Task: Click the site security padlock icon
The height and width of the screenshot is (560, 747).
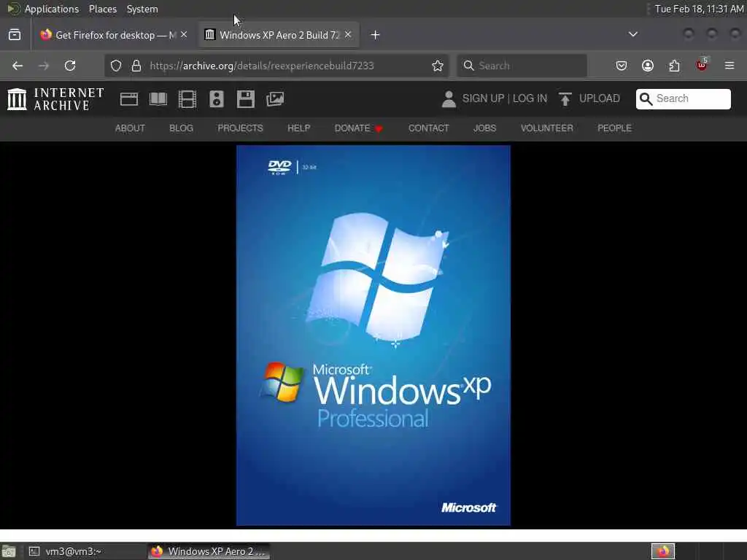Action: click(136, 66)
